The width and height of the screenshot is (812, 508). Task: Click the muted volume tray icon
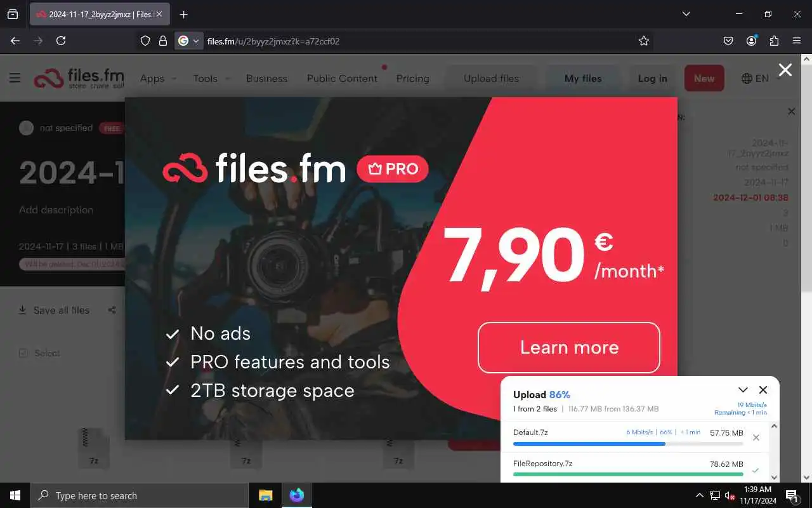[x=730, y=495]
